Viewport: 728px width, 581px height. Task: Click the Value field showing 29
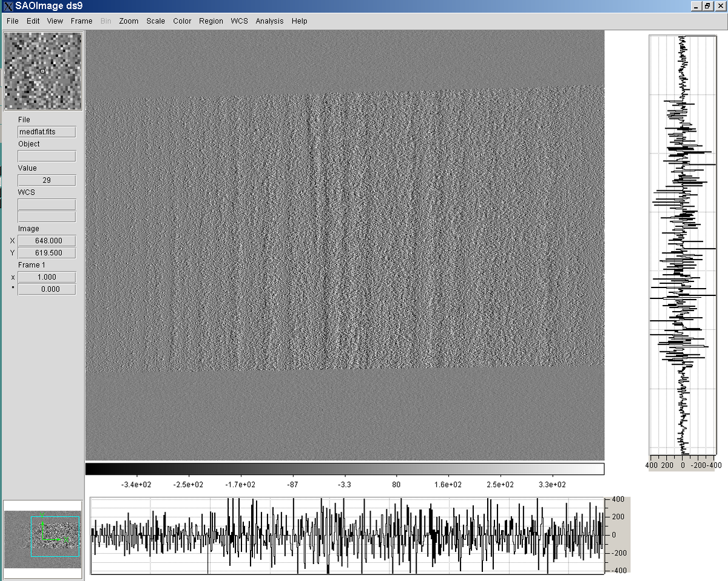coord(46,180)
